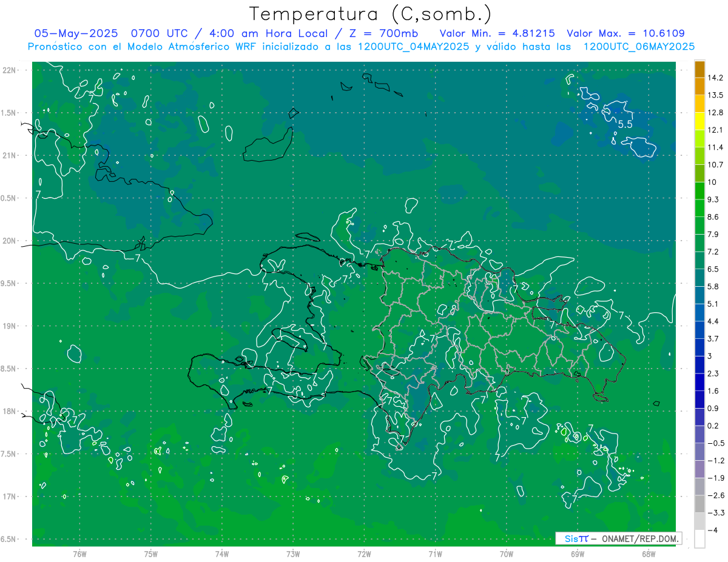
Task: Click the "19N" latitude label
Action: pos(10,326)
